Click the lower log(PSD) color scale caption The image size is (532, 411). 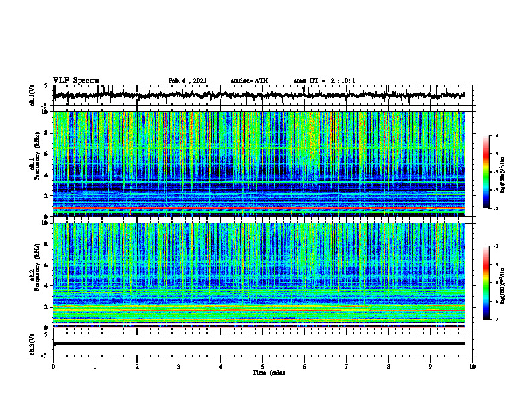click(x=503, y=285)
